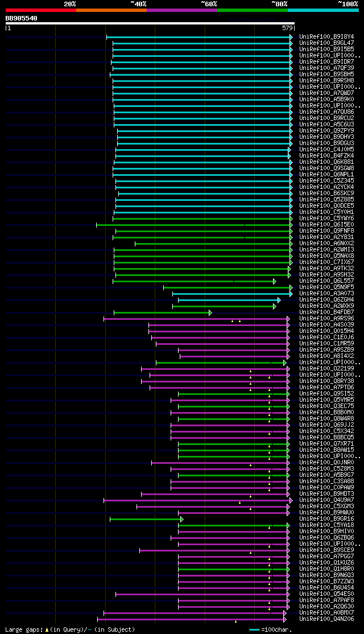Open hit UniRef100_A2Y831
Viewport: 364px width, 634px height.
click(326, 237)
